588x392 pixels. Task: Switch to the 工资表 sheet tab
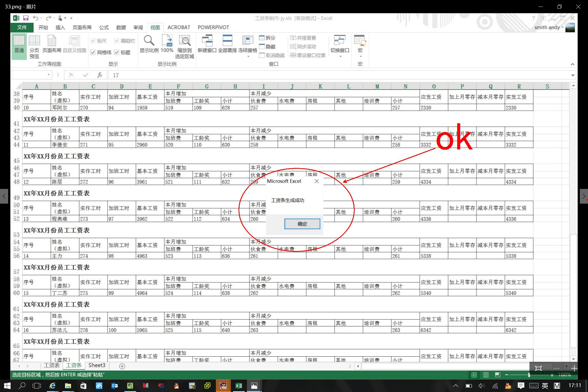coord(52,366)
